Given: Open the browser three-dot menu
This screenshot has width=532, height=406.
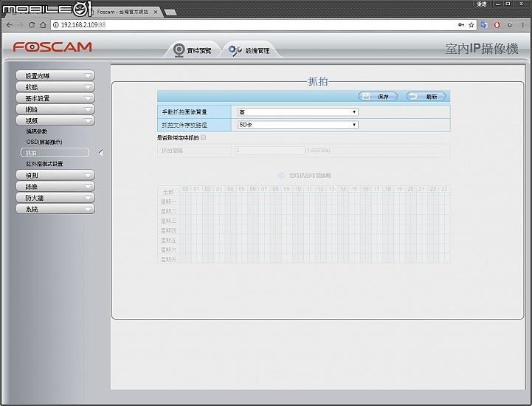Looking at the screenshot, I should [522, 25].
